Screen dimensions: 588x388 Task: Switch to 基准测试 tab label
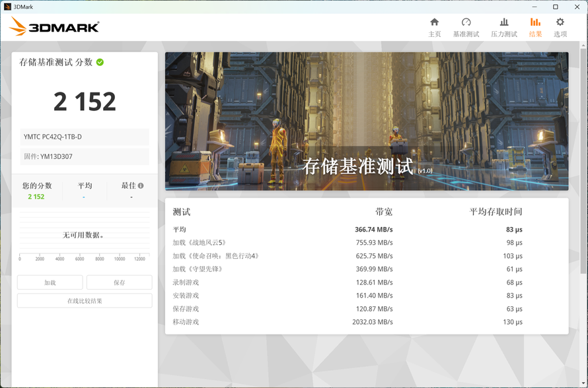pyautogui.click(x=466, y=34)
